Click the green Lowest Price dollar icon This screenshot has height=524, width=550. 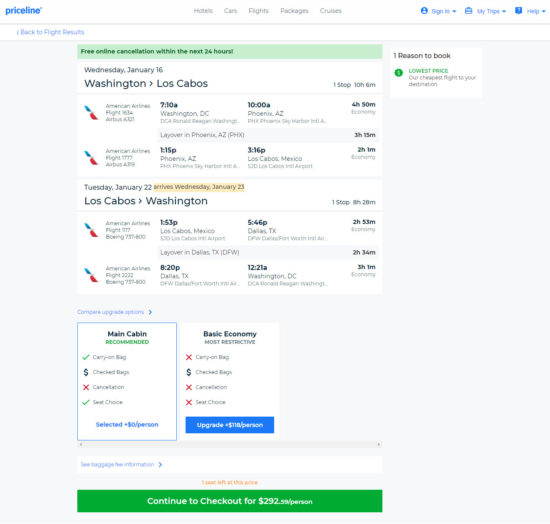click(x=398, y=73)
